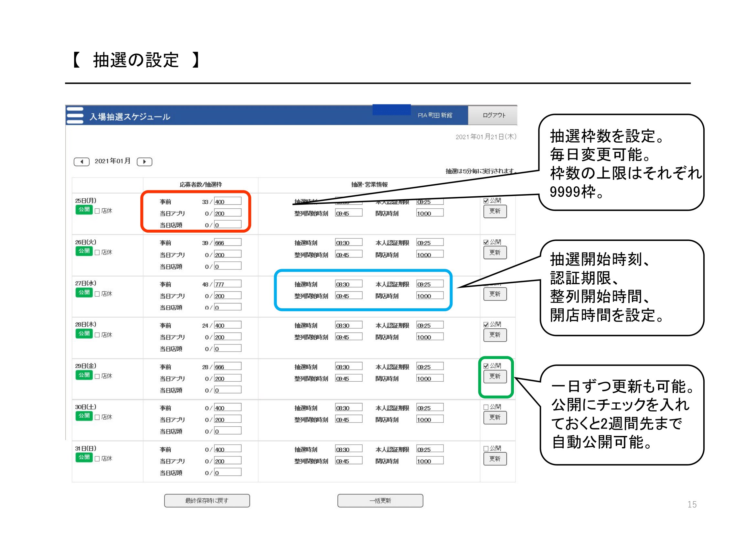
Task: Click 開店時刻 field for 29日(金)
Action: coord(430,378)
